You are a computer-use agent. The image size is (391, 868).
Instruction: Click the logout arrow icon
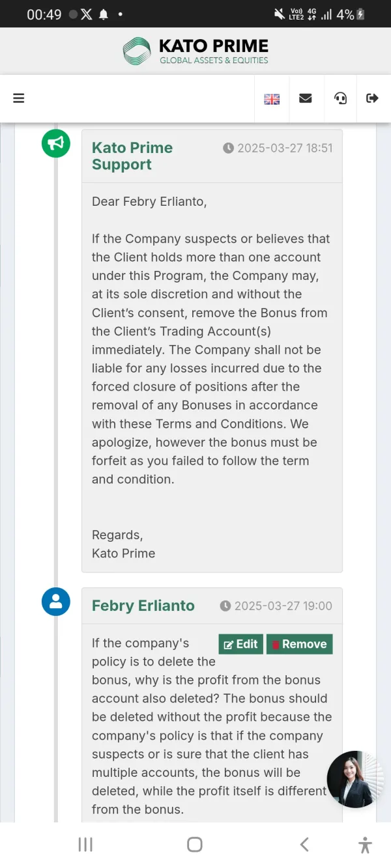pos(372,98)
